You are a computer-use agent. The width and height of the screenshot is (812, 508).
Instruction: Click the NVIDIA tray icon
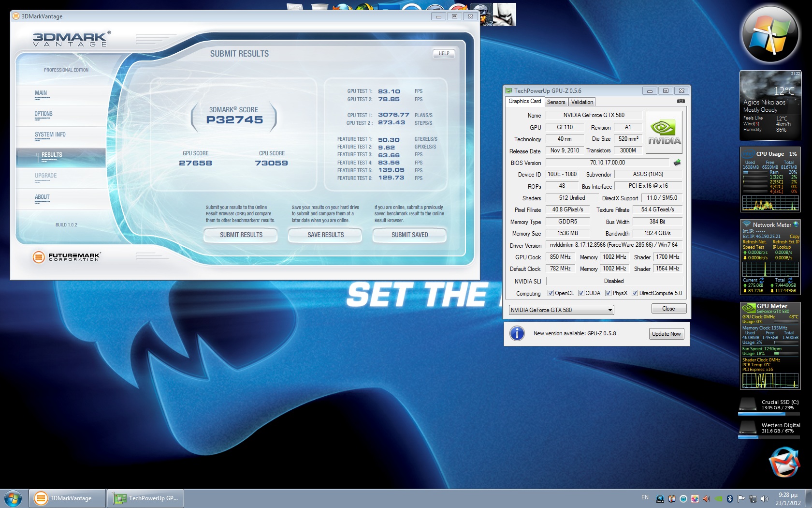[x=718, y=498]
